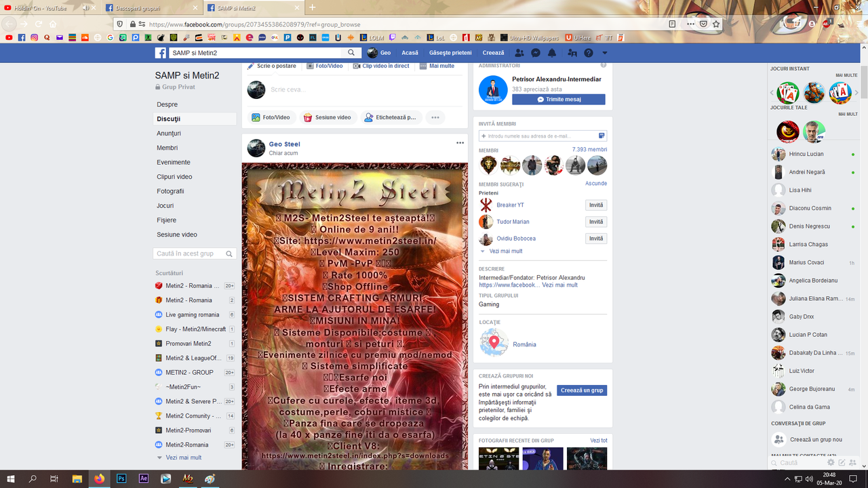Invite Ovidiu Bobocea to the group

pos(596,239)
